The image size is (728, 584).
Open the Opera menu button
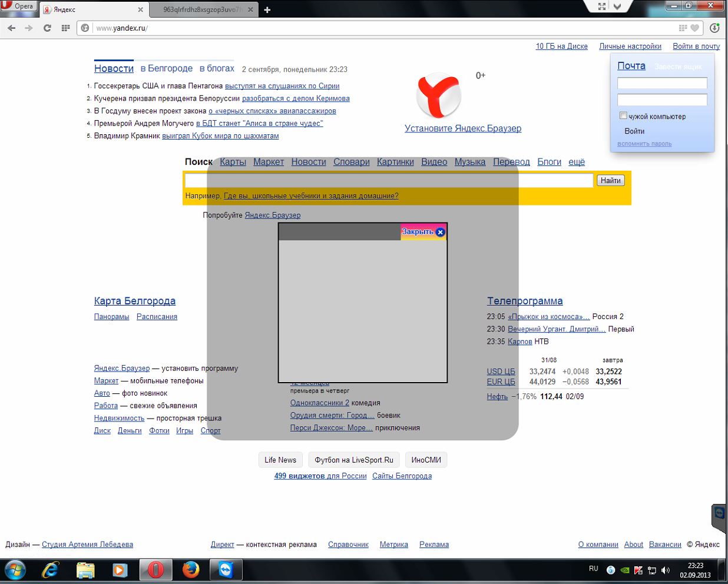pyautogui.click(x=19, y=6)
